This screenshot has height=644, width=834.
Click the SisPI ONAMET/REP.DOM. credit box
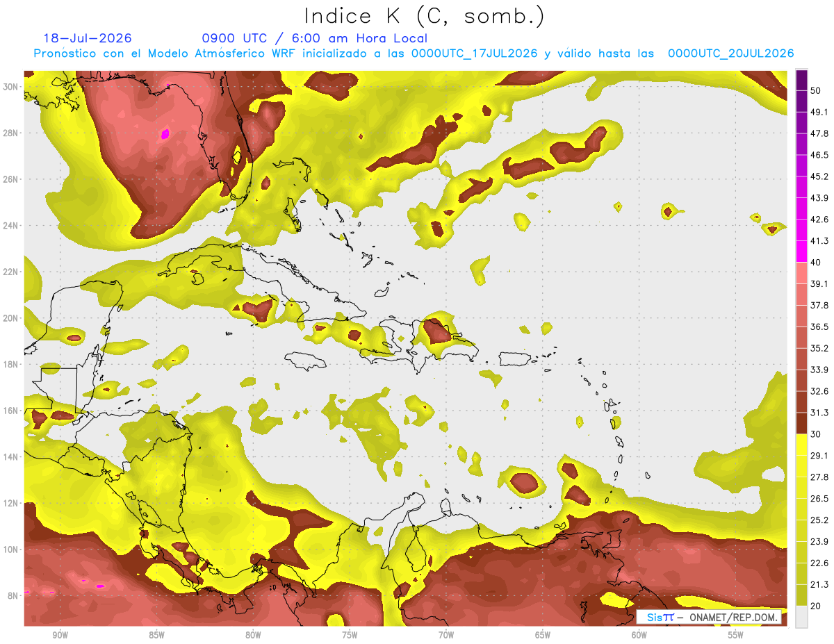[x=709, y=617]
